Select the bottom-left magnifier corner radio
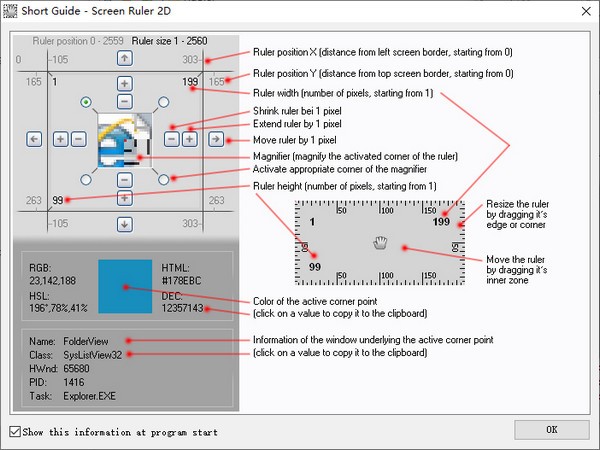 pos(86,180)
